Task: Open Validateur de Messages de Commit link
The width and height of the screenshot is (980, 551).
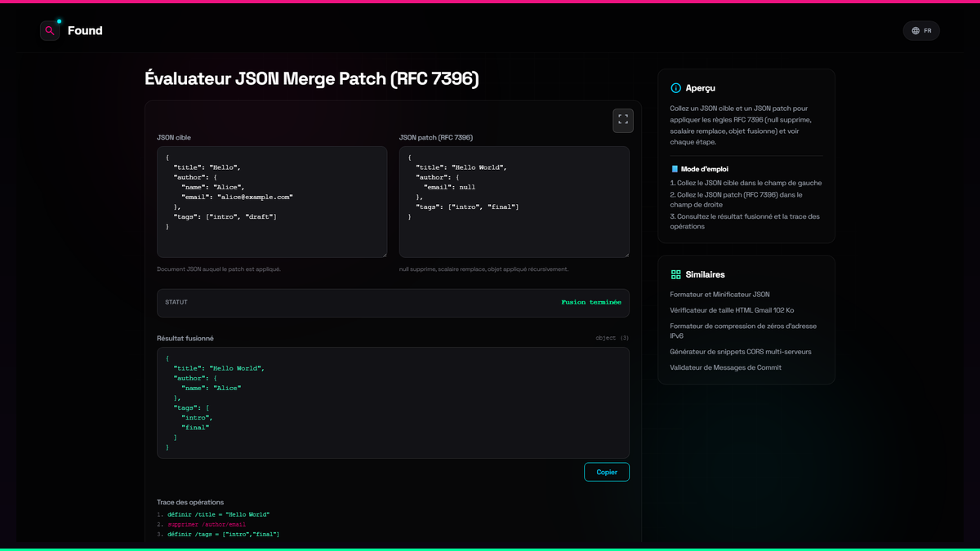Action: point(725,367)
